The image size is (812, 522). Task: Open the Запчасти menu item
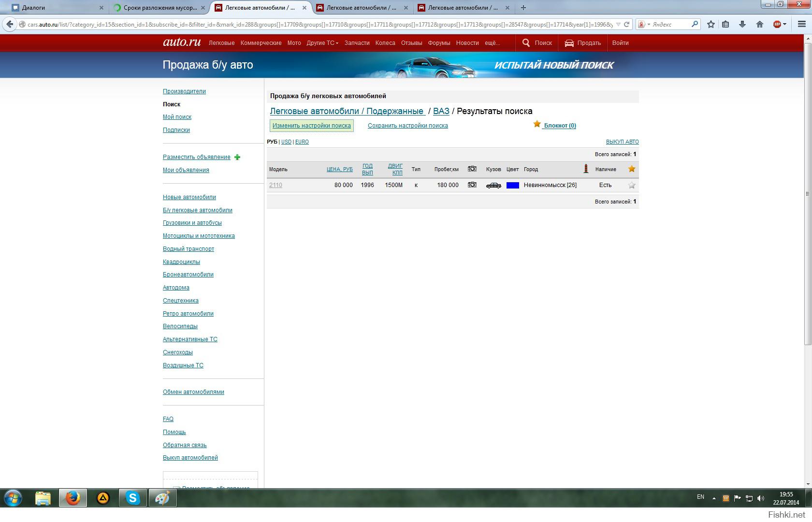coord(357,43)
